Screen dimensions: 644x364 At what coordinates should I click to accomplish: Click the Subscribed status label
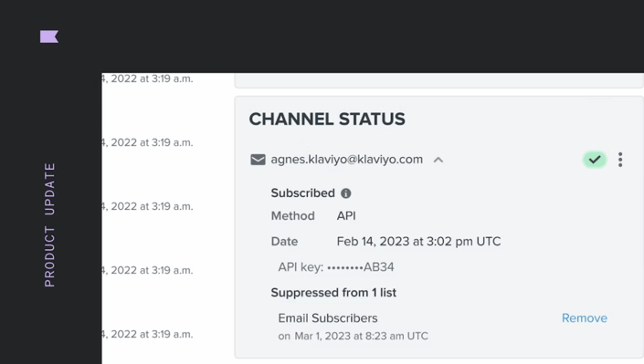pos(302,192)
